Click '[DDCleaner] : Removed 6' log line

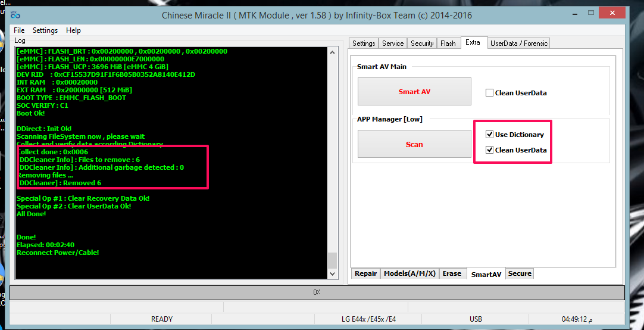tap(60, 183)
